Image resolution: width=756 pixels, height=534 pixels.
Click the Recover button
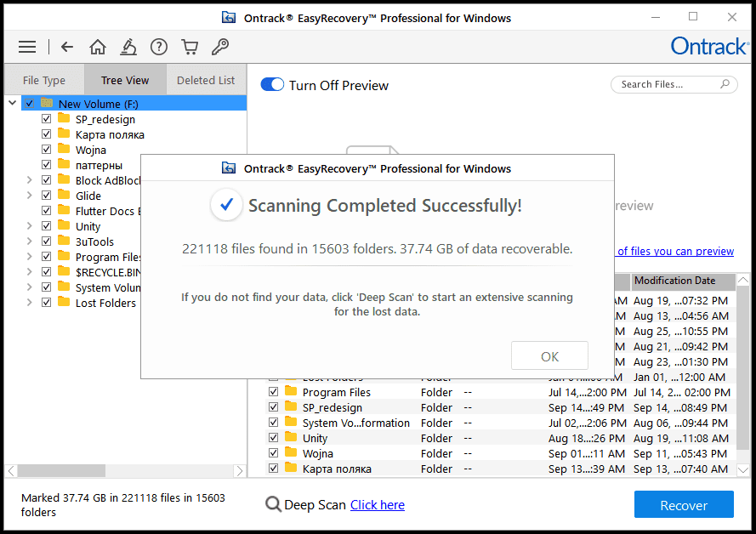tap(684, 505)
